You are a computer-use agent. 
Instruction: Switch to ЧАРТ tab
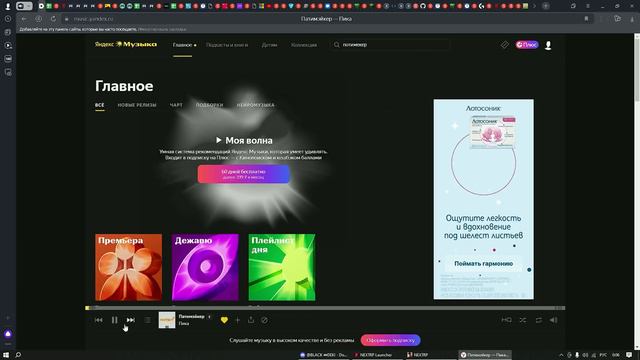point(176,105)
